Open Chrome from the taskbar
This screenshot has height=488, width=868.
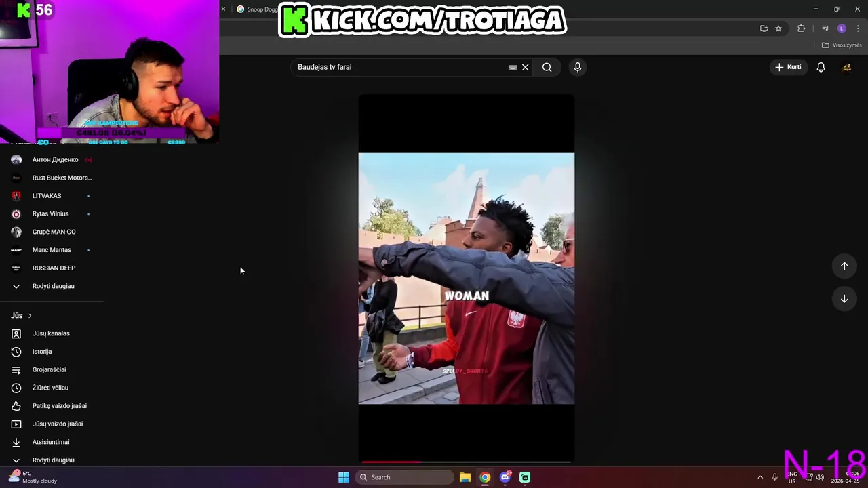[485, 477]
